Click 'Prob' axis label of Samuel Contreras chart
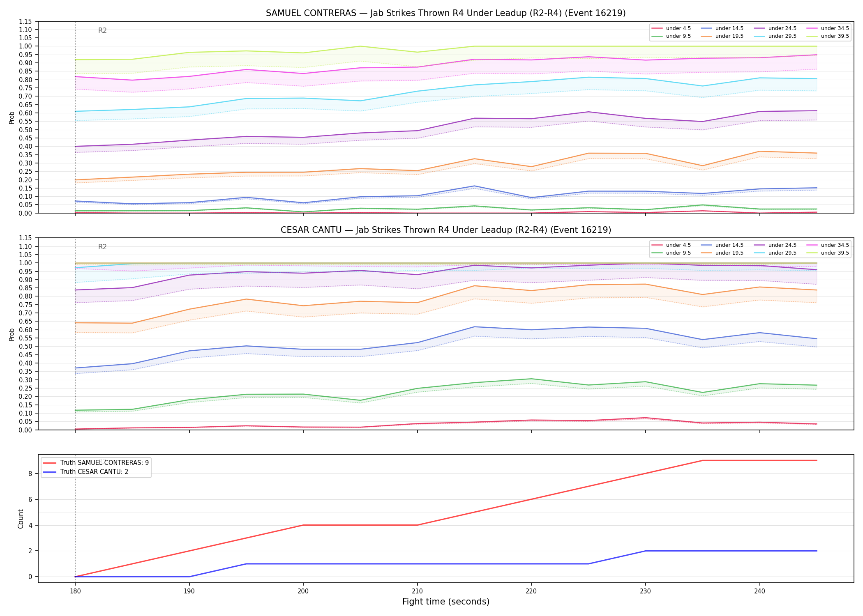Viewport: 863px width, 616px height. click(12, 117)
